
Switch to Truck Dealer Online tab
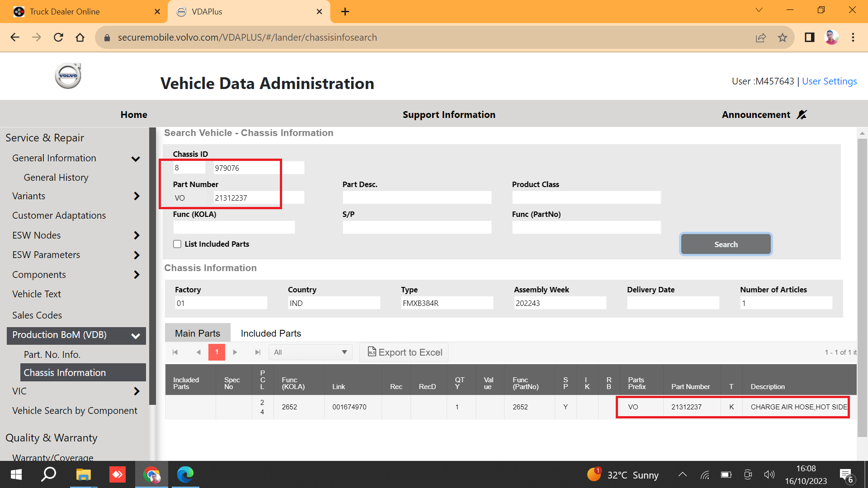coord(83,12)
